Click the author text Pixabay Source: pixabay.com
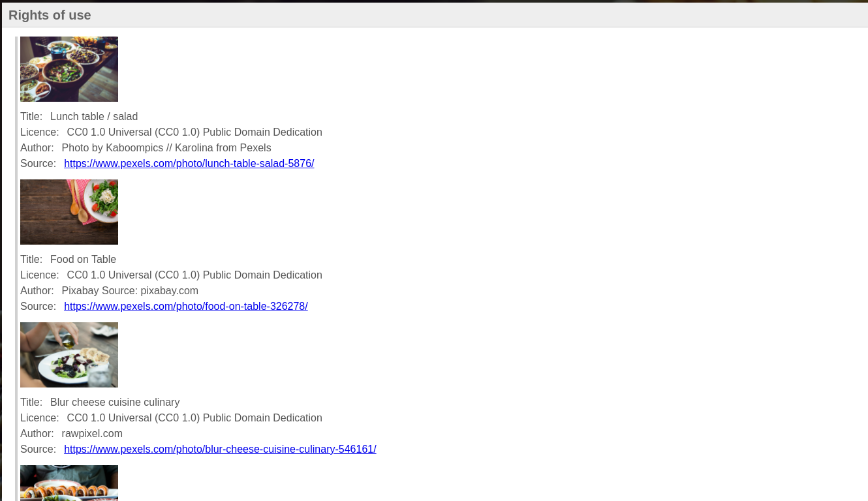Viewport: 868px width, 501px height. tap(130, 290)
